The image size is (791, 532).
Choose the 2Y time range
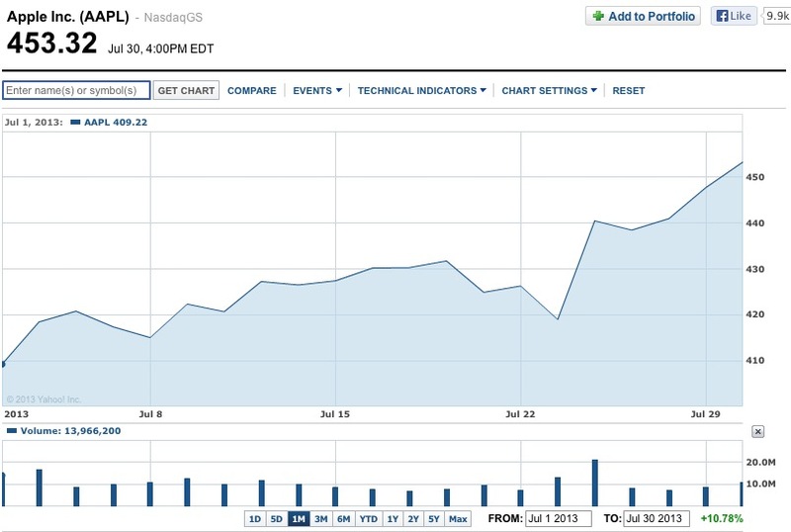click(413, 519)
